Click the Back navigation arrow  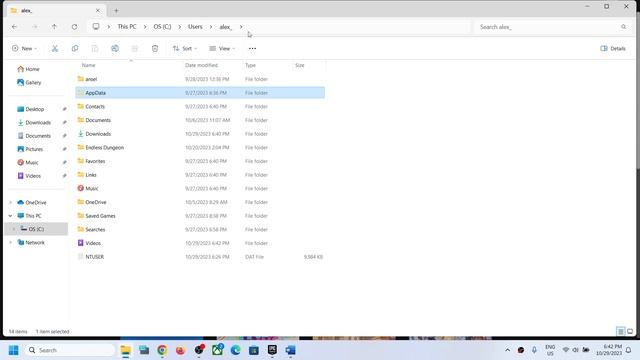[14, 27]
